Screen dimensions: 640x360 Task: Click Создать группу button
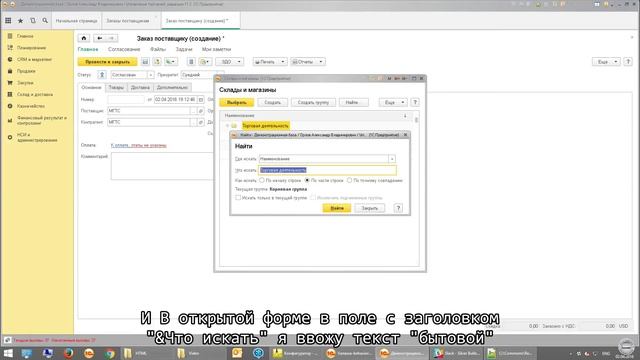(x=313, y=102)
